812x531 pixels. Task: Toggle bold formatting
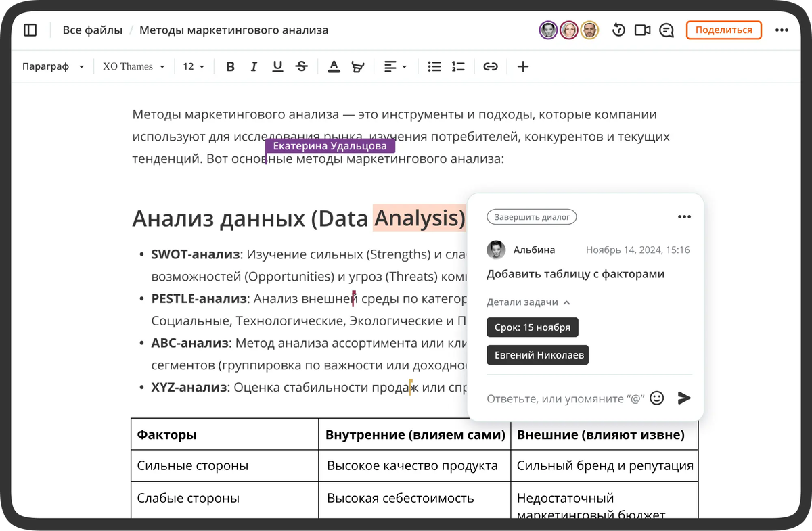(x=230, y=66)
